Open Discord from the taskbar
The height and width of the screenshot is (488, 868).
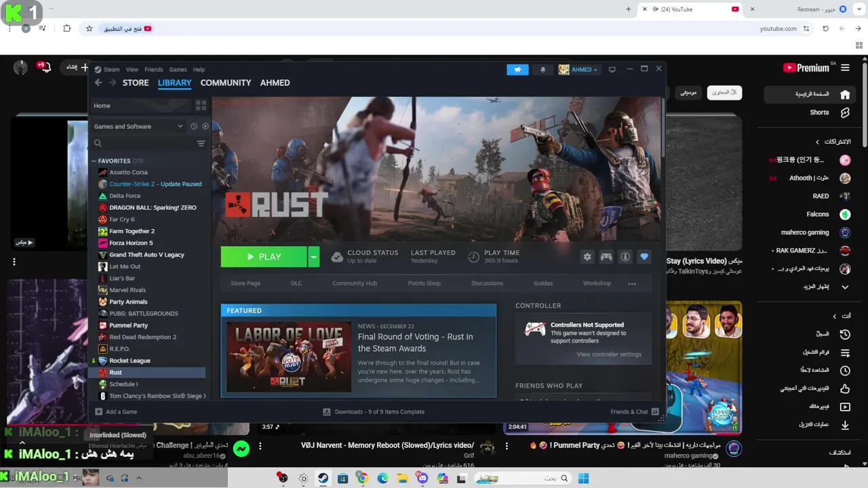[x=422, y=479]
